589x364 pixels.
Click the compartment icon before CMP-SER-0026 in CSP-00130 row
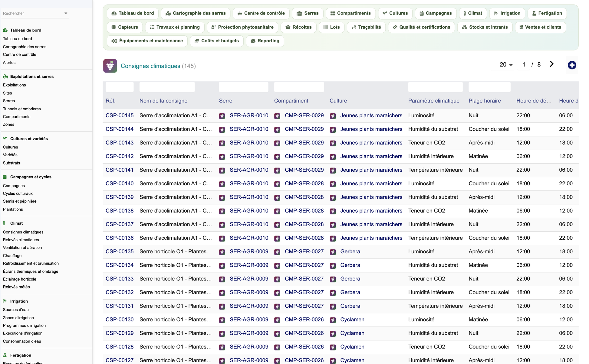(x=277, y=320)
